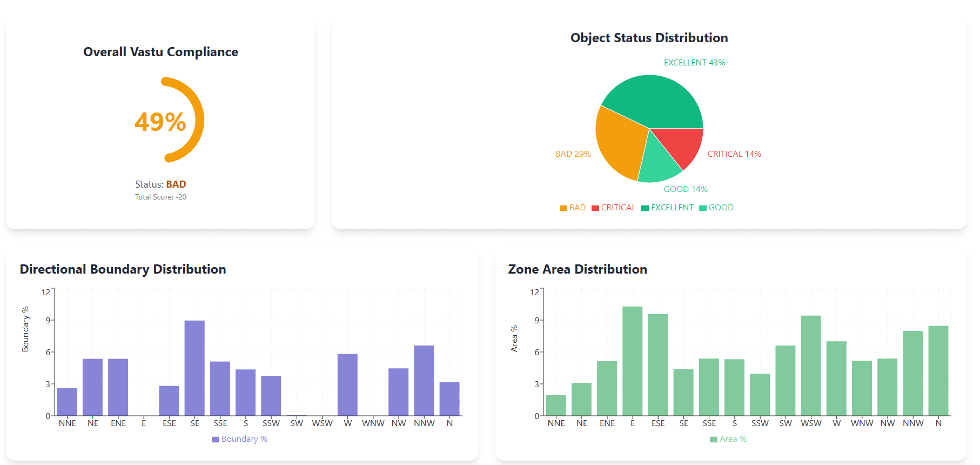This screenshot has width=980, height=465.
Task: Click the red CRITICAL legend swatch
Action: coord(595,208)
